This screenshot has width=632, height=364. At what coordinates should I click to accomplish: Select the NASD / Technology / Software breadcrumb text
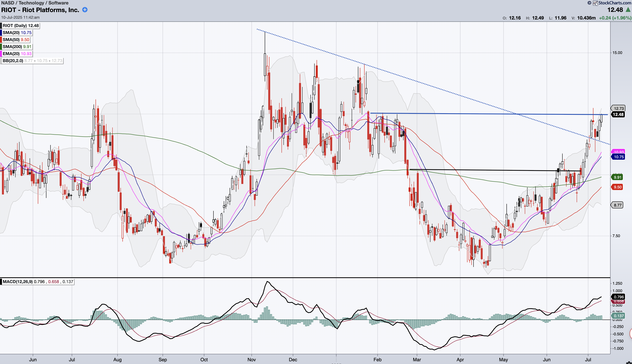coord(35,3)
